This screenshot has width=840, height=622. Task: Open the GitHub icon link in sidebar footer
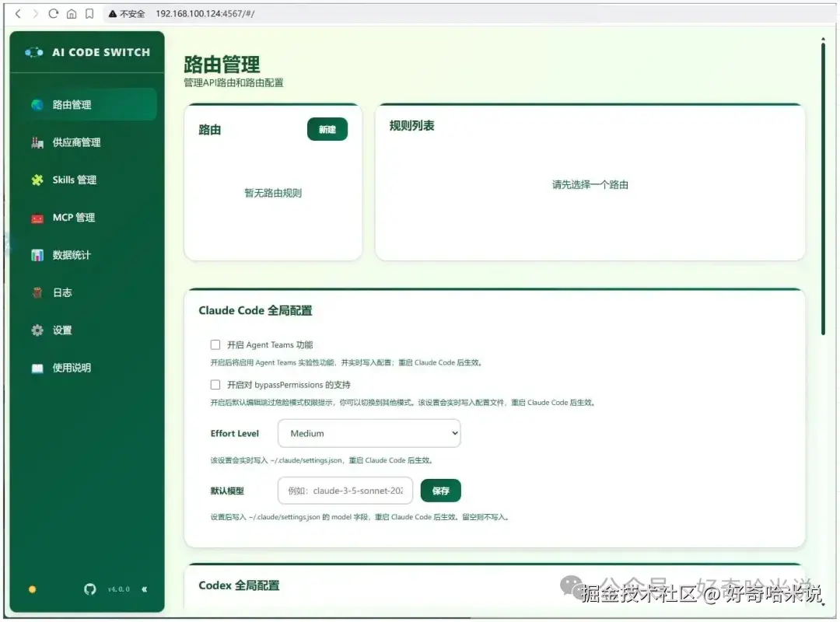(x=90, y=589)
